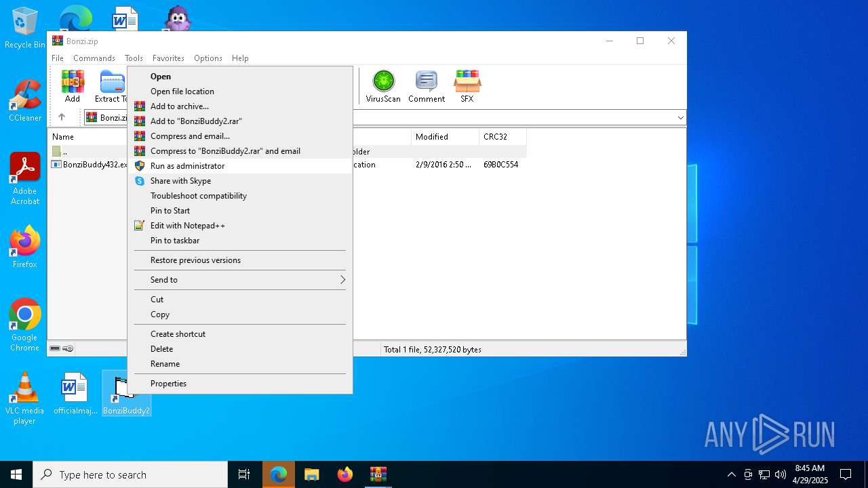Select the Firefox desktop shortcut
Screen dimensions: 868x488
point(25,247)
